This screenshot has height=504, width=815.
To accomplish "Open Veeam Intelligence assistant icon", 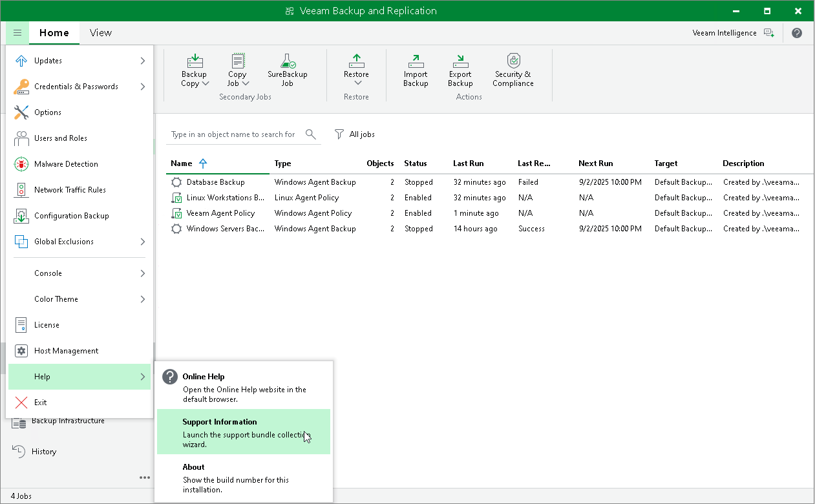I will click(x=768, y=33).
